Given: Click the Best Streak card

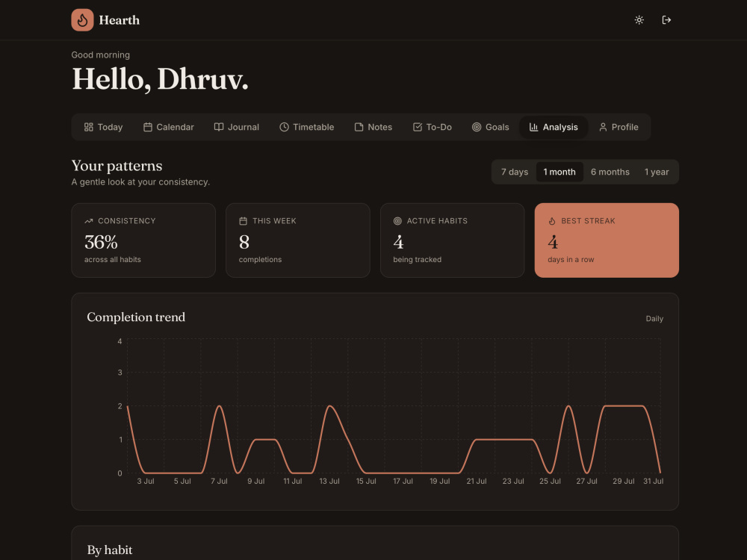Looking at the screenshot, I should tap(607, 240).
